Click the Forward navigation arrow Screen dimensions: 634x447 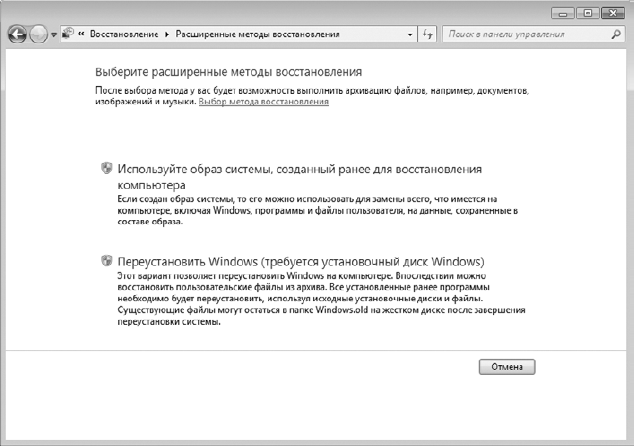click(39, 34)
